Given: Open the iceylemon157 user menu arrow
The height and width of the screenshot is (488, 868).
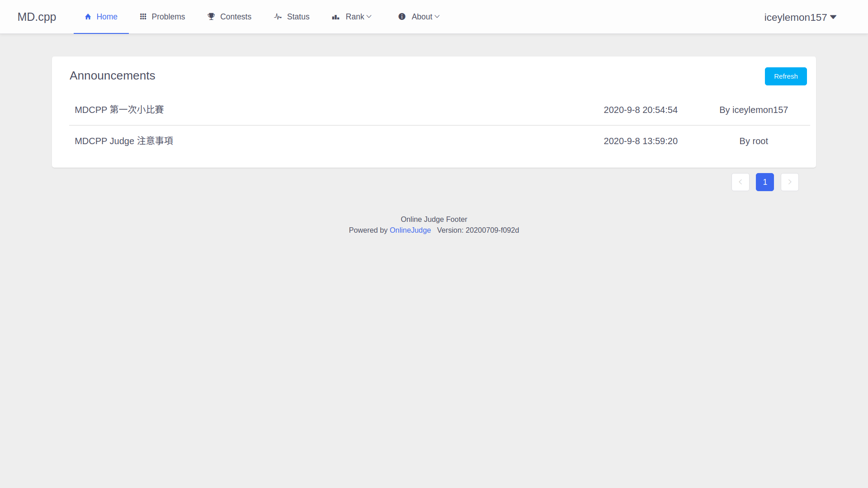Looking at the screenshot, I should (x=833, y=17).
